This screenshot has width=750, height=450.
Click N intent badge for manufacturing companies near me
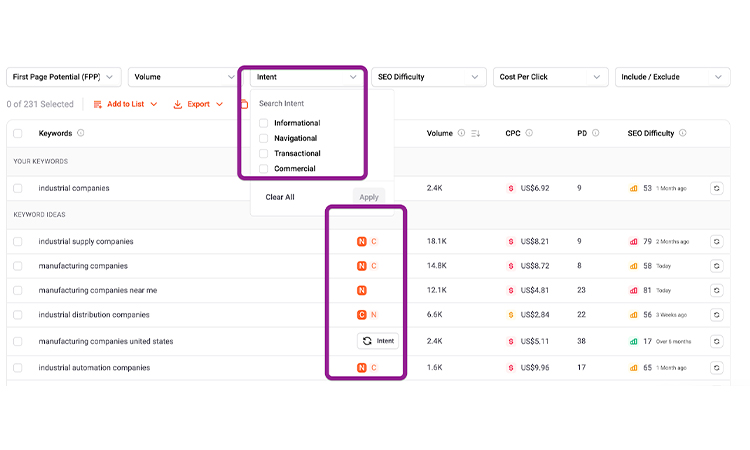(x=362, y=290)
